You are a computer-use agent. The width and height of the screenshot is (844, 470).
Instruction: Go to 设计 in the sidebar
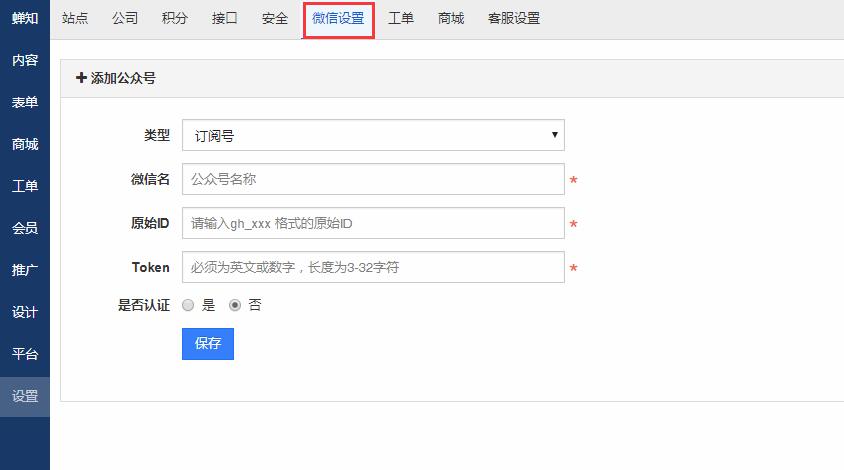(25, 312)
